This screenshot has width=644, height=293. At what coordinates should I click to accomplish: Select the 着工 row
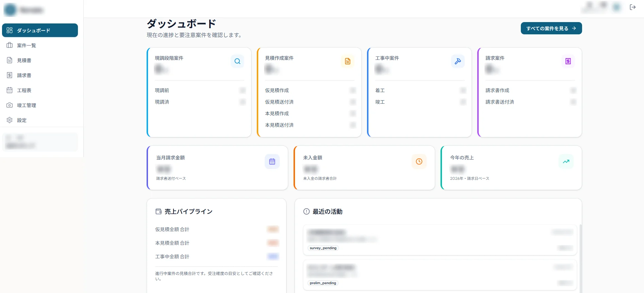(x=420, y=90)
